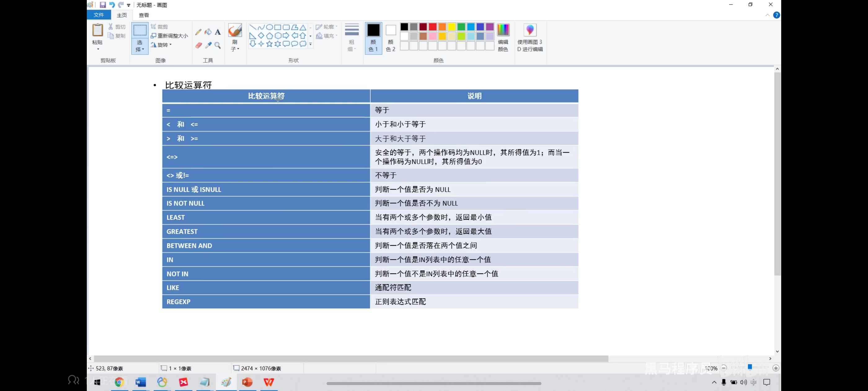The height and width of the screenshot is (391, 868).
Task: Open the File menu tab
Action: click(99, 15)
